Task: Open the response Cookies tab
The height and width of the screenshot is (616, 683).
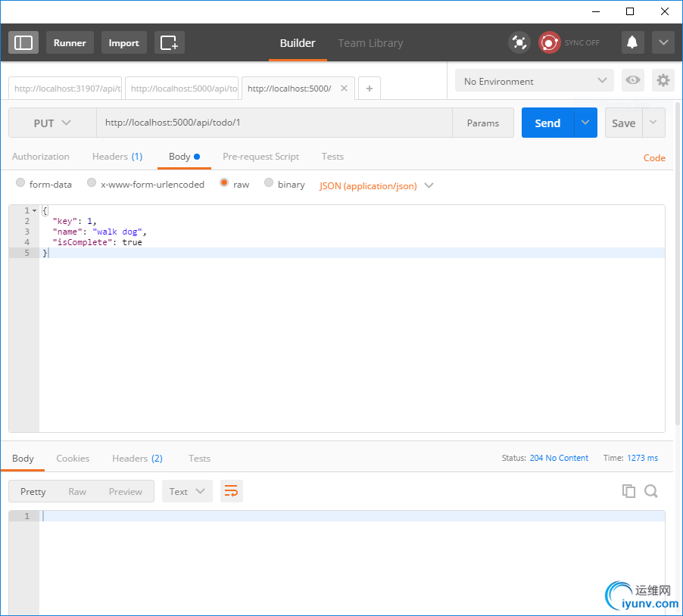Action: [x=73, y=459]
